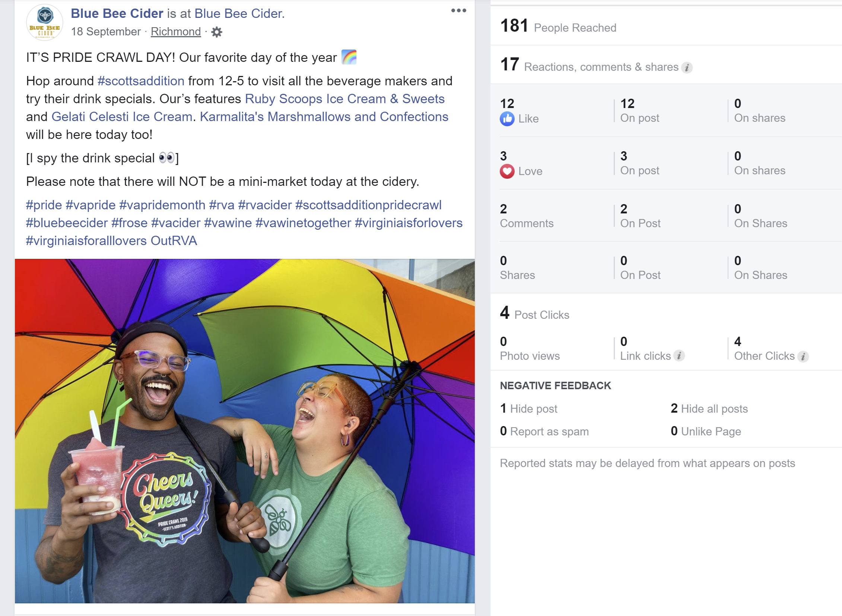The width and height of the screenshot is (842, 616).
Task: Click the 3 On post value for Love
Action: 639,163
